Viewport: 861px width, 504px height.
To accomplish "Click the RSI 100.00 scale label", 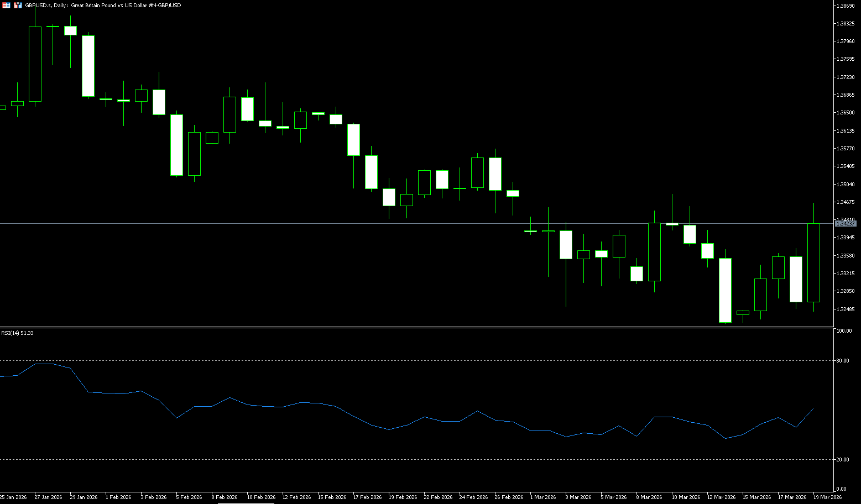I will pyautogui.click(x=844, y=331).
